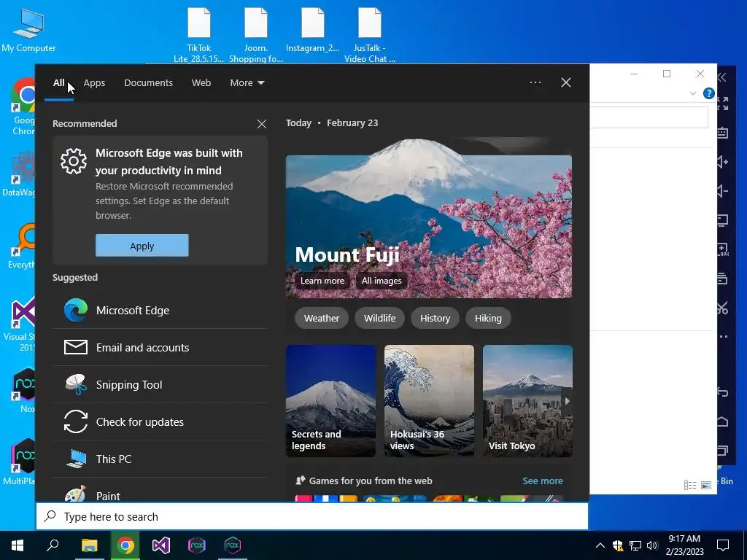747x560 pixels.
Task: Open the Windows Start menu
Action: tap(18, 545)
